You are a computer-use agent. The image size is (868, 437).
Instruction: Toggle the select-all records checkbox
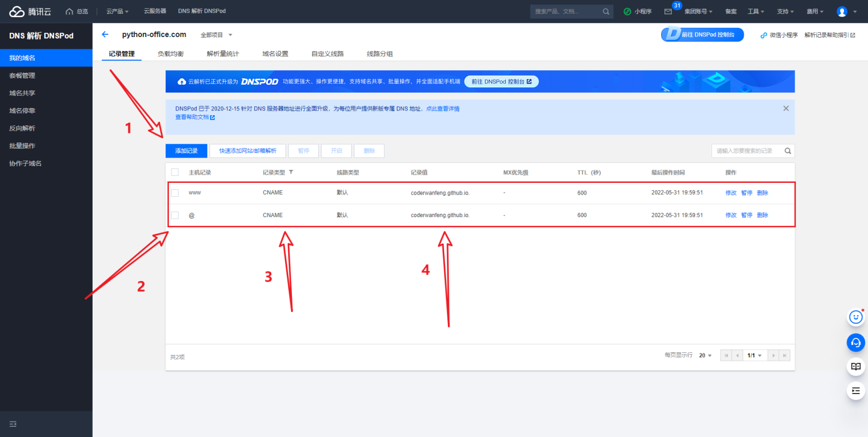click(x=175, y=172)
